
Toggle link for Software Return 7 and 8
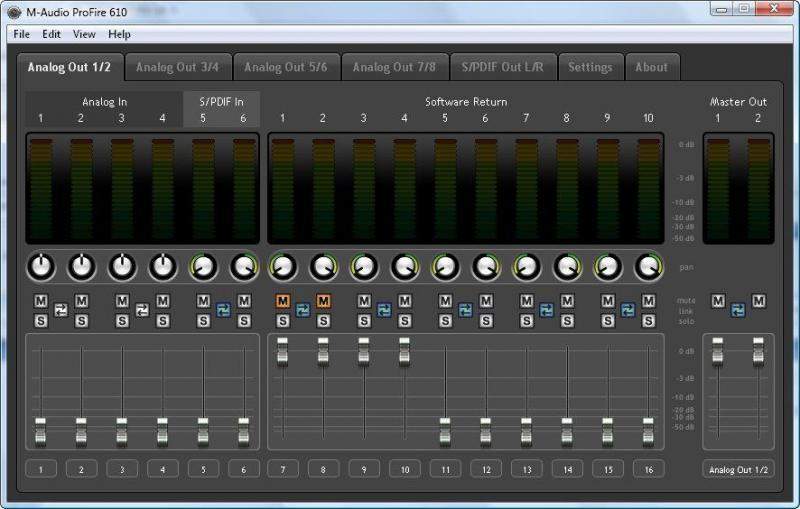[x=546, y=310]
